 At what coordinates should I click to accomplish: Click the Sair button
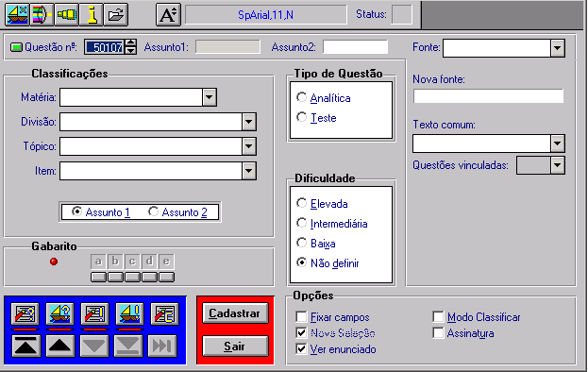[x=235, y=347]
